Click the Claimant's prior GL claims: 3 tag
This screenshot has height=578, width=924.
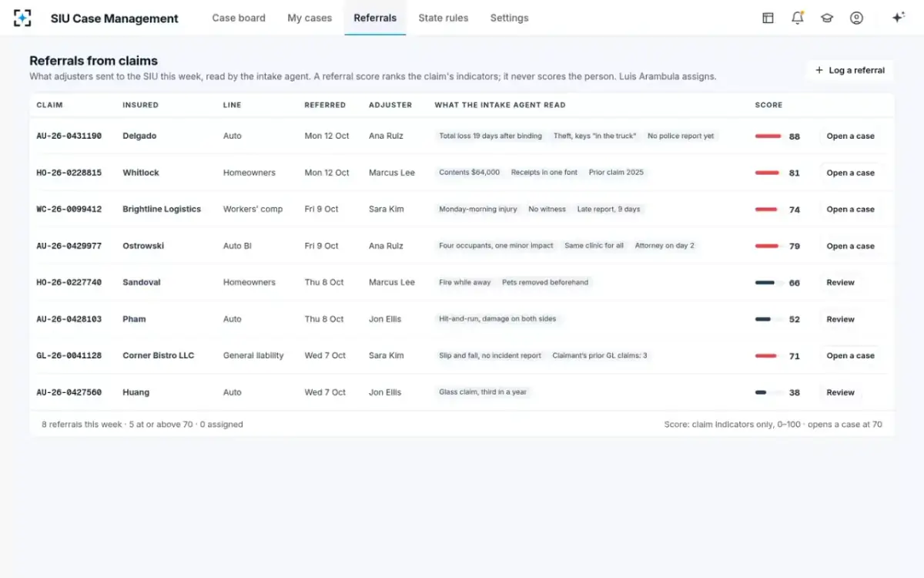tap(600, 356)
